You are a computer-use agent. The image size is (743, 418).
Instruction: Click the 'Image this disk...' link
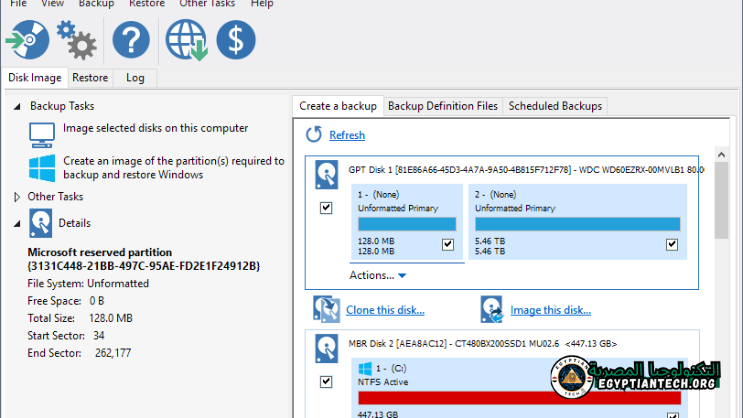pos(550,310)
